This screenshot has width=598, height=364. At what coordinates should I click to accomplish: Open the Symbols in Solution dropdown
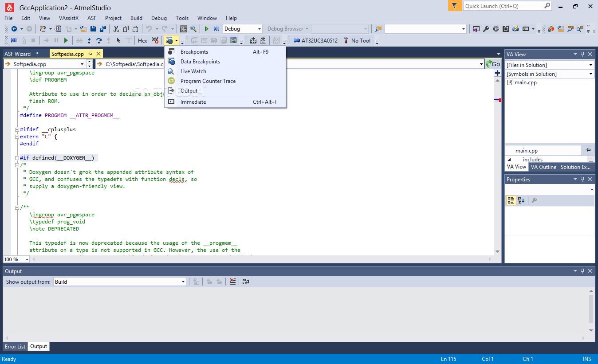coord(590,74)
